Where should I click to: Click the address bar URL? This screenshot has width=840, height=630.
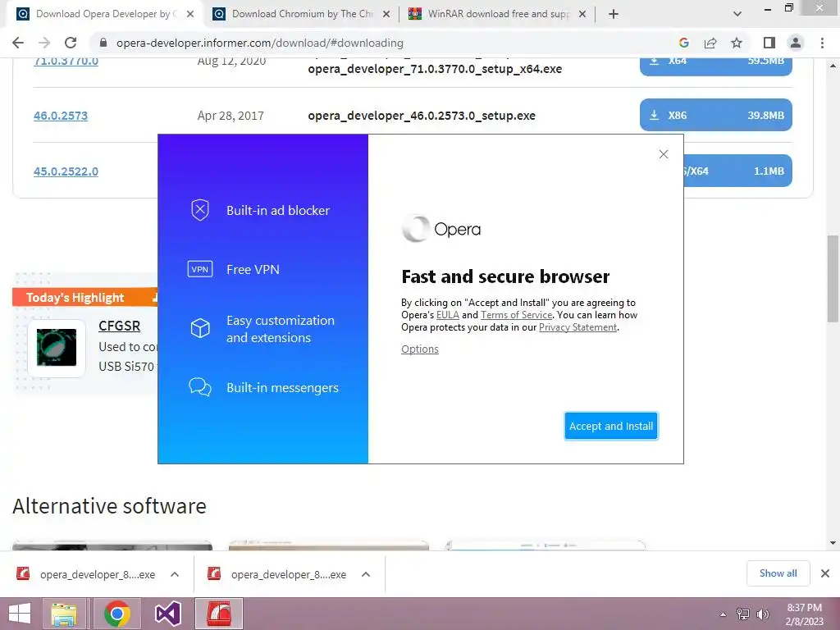pyautogui.click(x=260, y=43)
